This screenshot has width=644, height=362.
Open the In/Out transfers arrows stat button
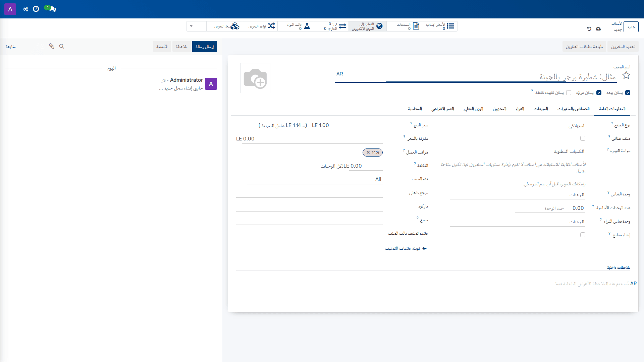point(331,26)
